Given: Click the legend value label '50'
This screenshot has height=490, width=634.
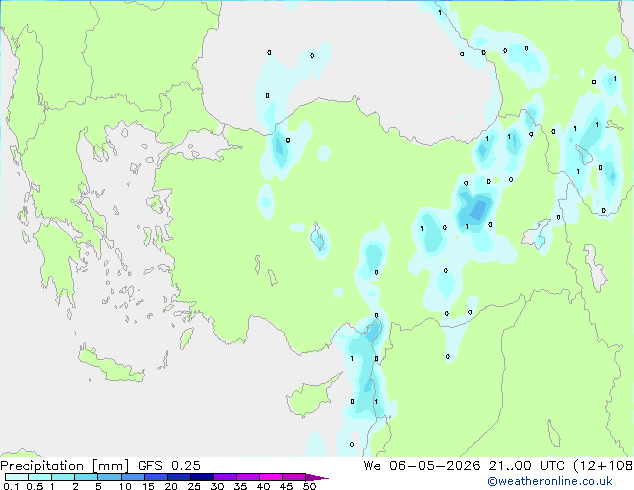Looking at the screenshot, I should tap(309, 486).
